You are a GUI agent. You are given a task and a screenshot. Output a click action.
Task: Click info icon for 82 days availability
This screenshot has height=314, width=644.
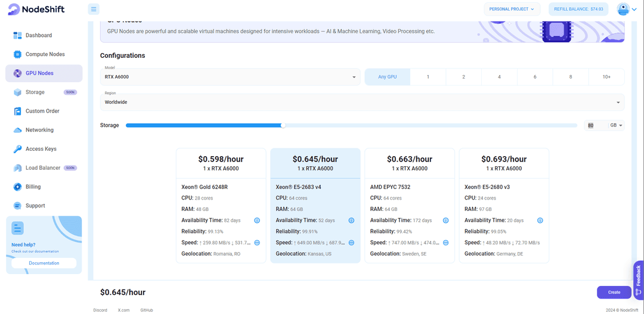click(257, 220)
